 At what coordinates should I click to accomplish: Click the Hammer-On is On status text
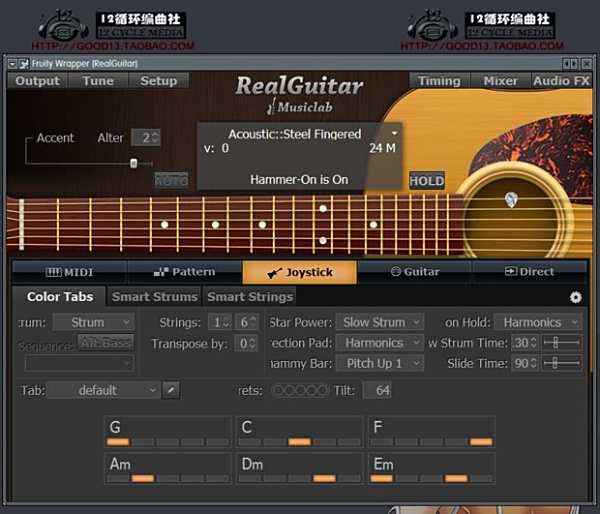click(x=299, y=179)
